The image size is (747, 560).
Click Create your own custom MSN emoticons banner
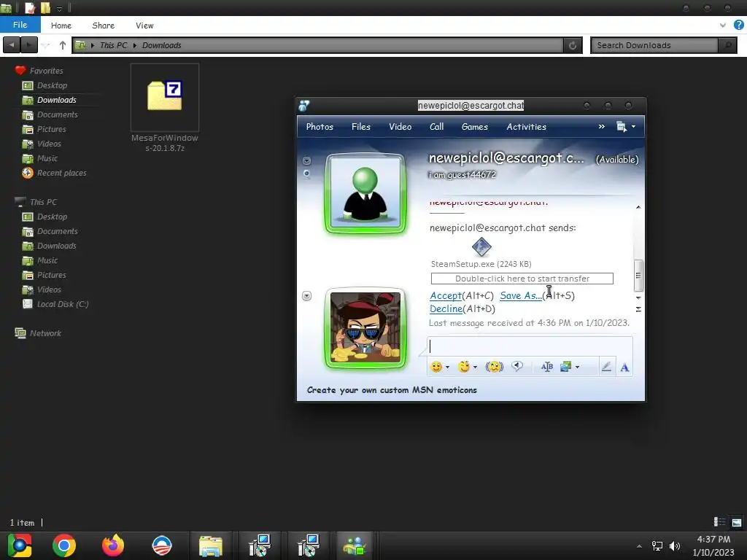[x=392, y=390]
